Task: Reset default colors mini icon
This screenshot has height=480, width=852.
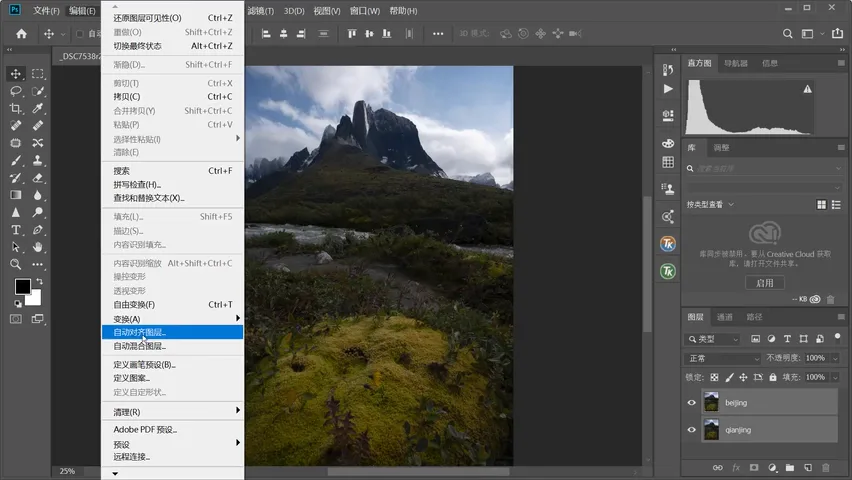Action: click(x=18, y=303)
